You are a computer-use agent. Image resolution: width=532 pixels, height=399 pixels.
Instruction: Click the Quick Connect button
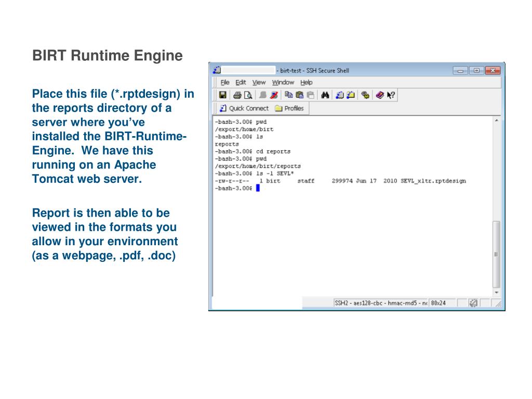[x=244, y=108]
